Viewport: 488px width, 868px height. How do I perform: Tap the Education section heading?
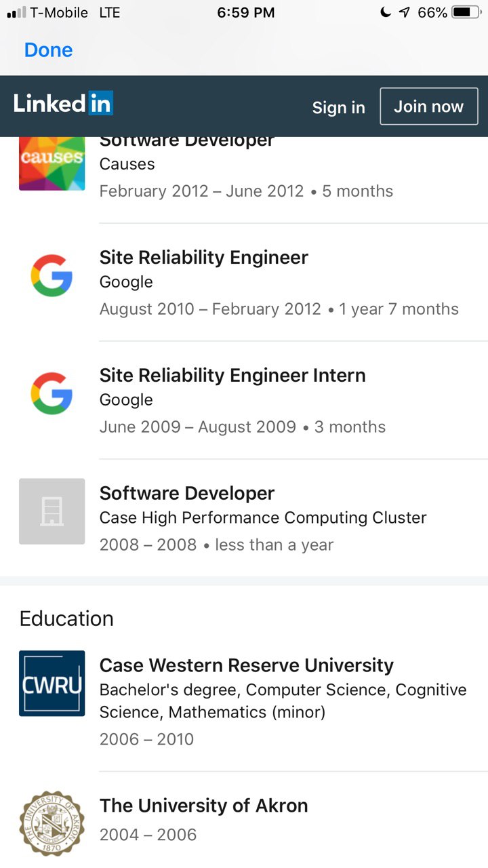click(x=66, y=618)
